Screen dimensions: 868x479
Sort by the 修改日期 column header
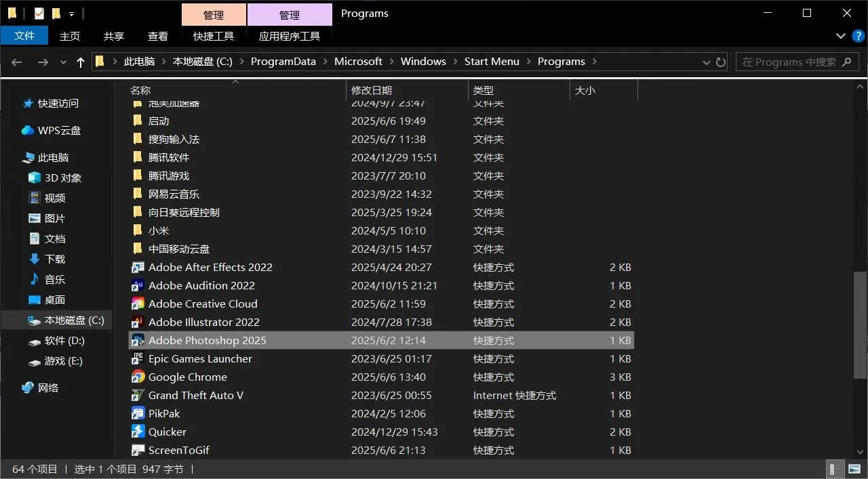(407, 90)
